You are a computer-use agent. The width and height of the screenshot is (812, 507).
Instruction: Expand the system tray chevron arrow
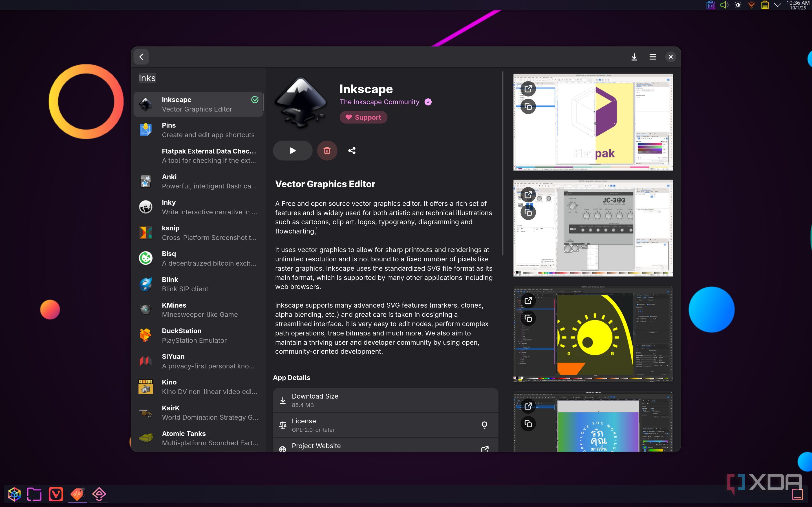777,5
